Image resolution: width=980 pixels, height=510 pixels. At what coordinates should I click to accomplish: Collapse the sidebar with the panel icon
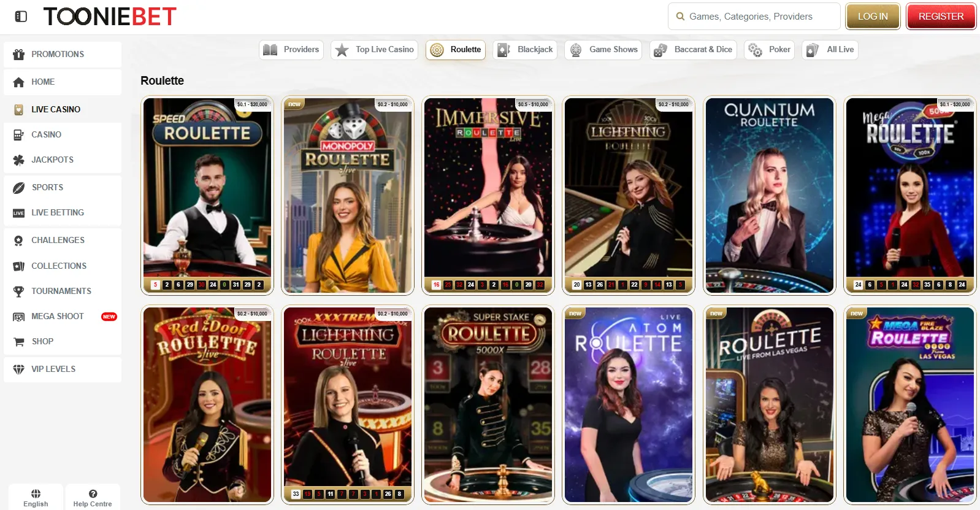pyautogui.click(x=21, y=17)
